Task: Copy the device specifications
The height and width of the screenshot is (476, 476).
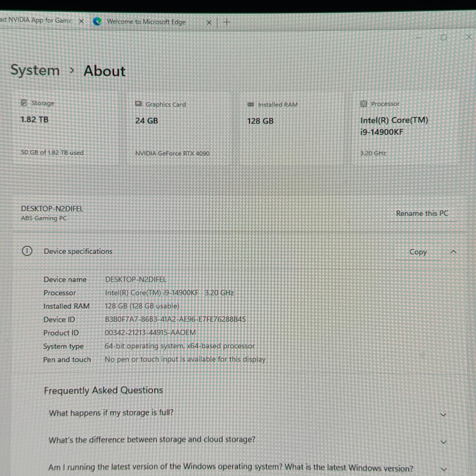Action: point(418,252)
